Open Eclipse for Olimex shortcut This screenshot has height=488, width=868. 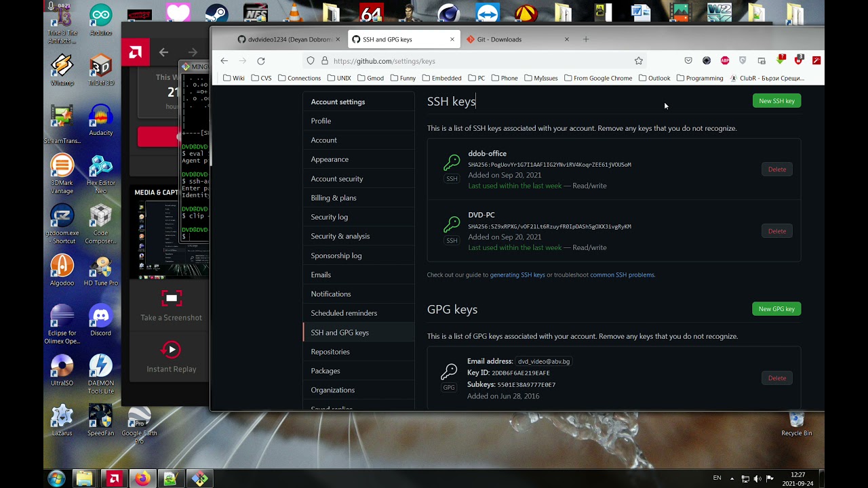click(62, 325)
